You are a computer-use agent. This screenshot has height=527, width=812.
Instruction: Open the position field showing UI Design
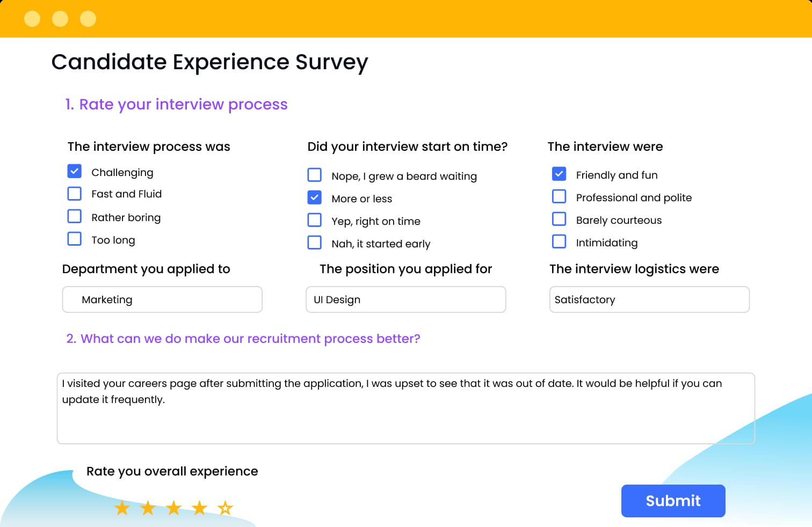(x=405, y=299)
